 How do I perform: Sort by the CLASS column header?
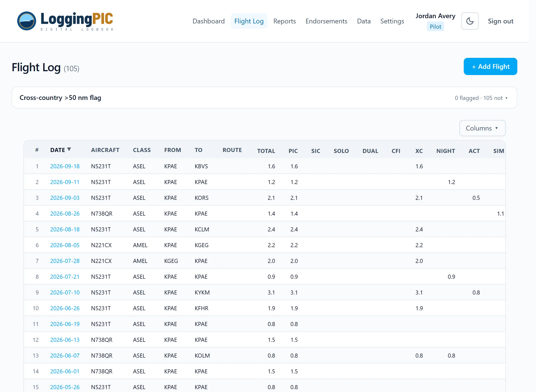point(142,150)
